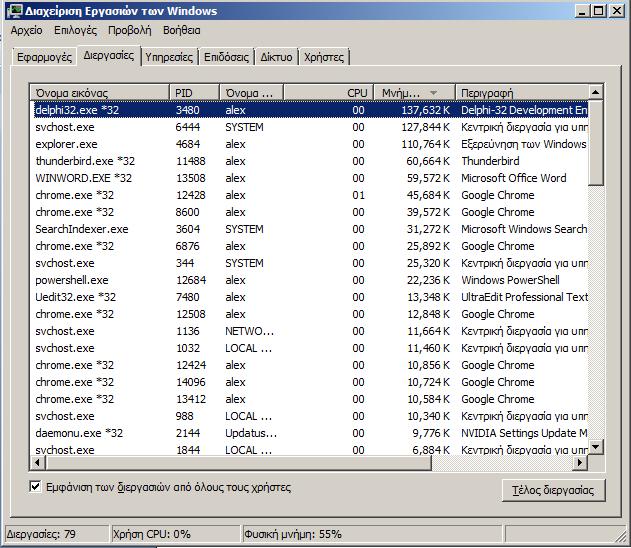Screen dimensions: 631x548
Task: Select svchost.exe with PID 344
Action: 310,263
